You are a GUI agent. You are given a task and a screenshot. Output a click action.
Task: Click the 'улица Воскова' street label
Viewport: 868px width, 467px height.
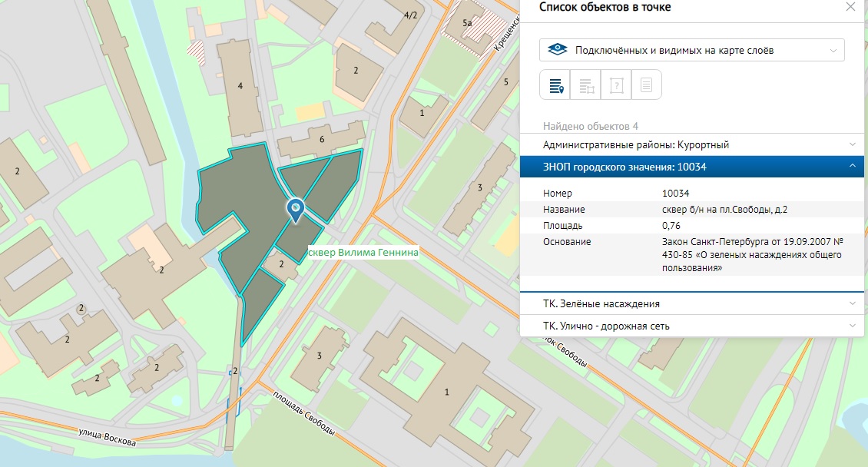click(108, 438)
